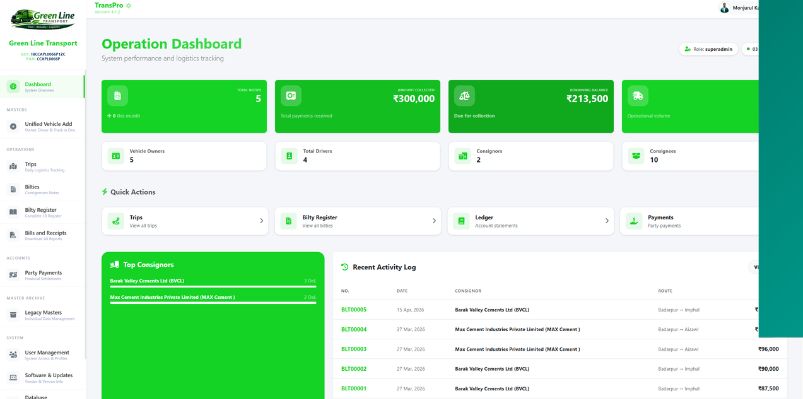Click the user avatar in top bar
Viewport: 803px width, 399px height.
coord(725,8)
